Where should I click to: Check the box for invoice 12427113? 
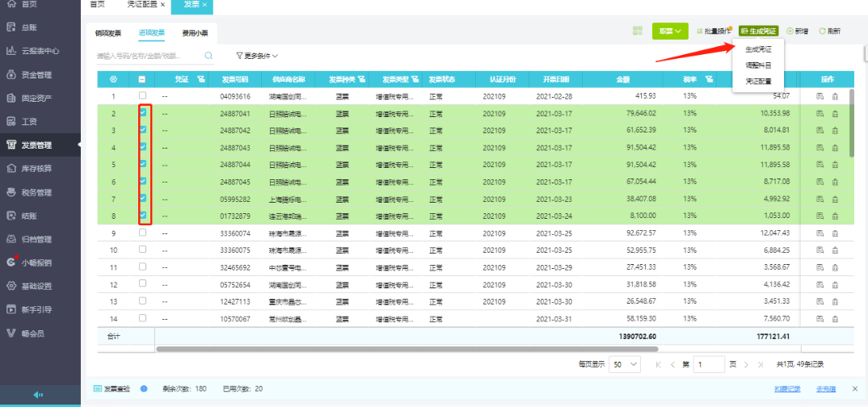click(x=142, y=301)
